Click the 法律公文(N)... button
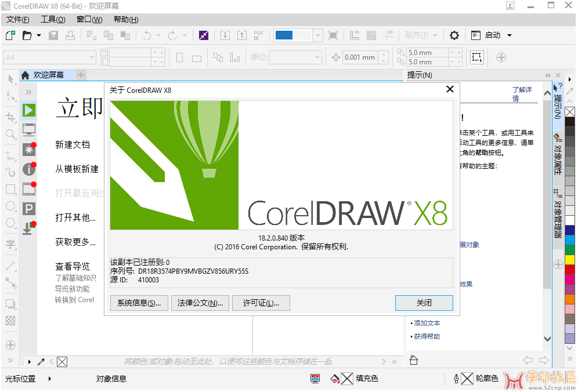Image resolution: width=578 pixels, height=392 pixels. point(200,303)
